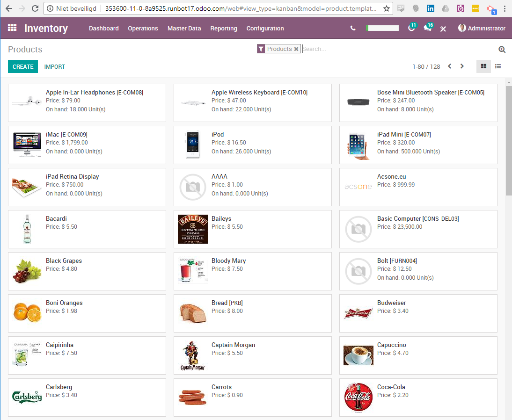Open the conversations icon showing 16 messages
The height and width of the screenshot is (420, 512).
[428, 28]
